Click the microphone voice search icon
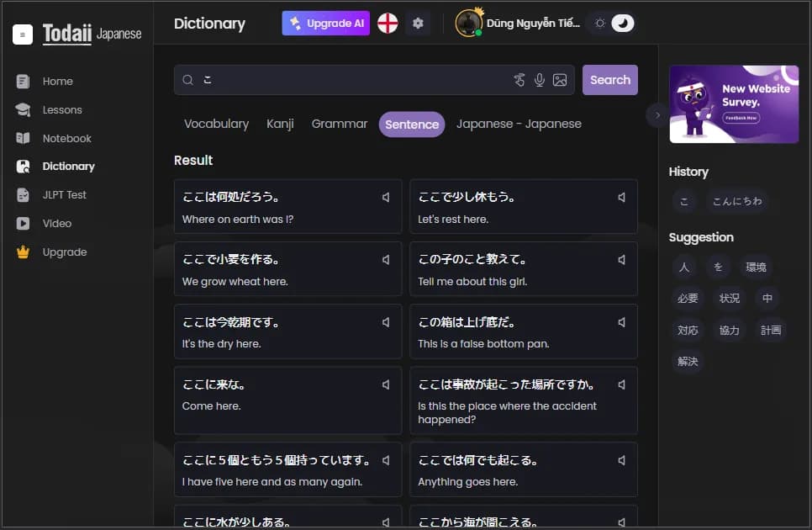 click(539, 80)
